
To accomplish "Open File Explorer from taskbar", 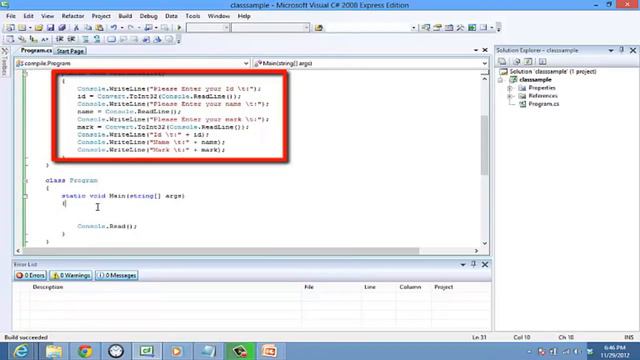I will 53,351.
